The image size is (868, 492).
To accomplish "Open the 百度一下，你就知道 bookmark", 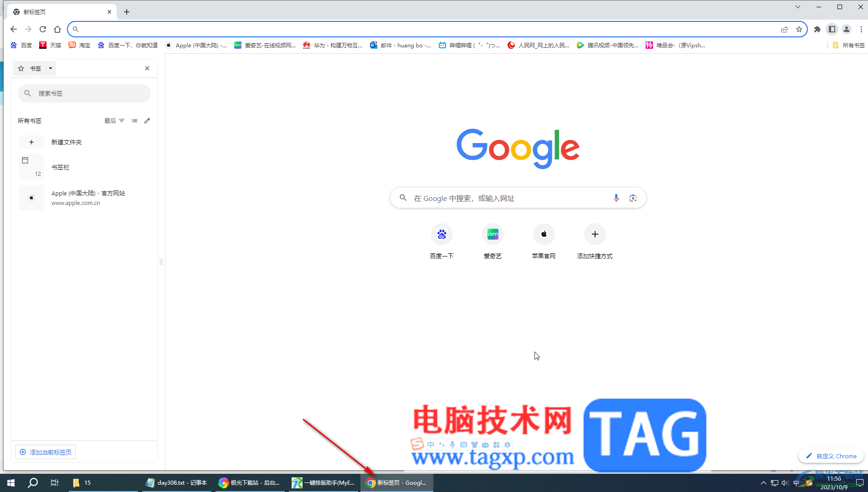I will [128, 45].
